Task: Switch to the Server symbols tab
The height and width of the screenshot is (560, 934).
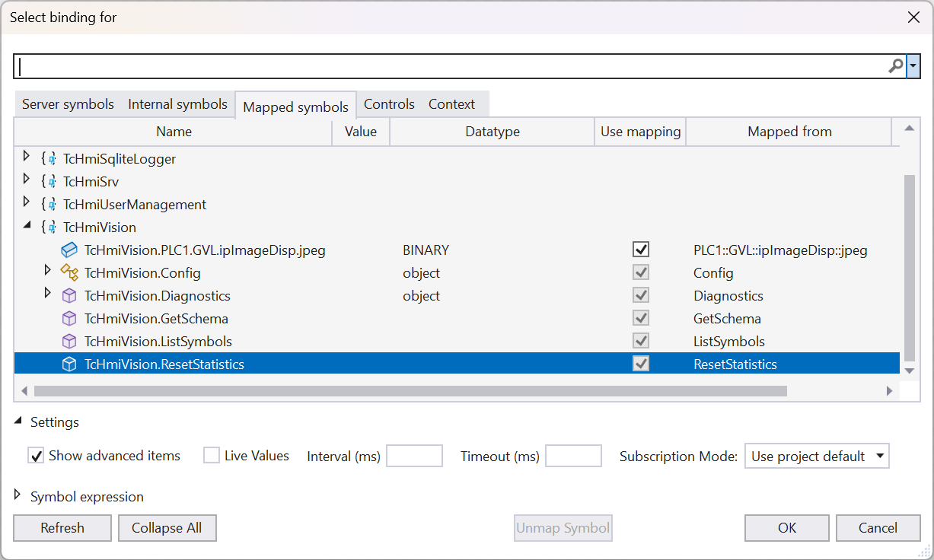Action: 68,104
